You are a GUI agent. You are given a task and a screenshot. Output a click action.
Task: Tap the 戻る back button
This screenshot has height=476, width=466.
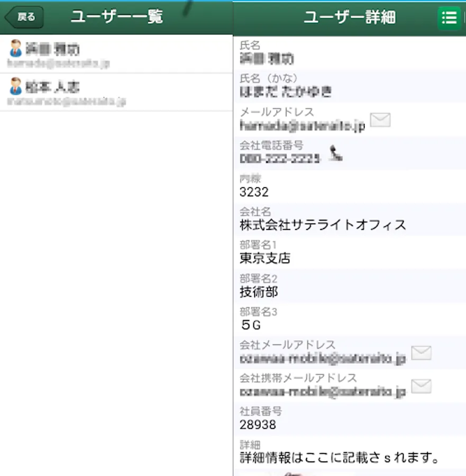pyautogui.click(x=24, y=17)
